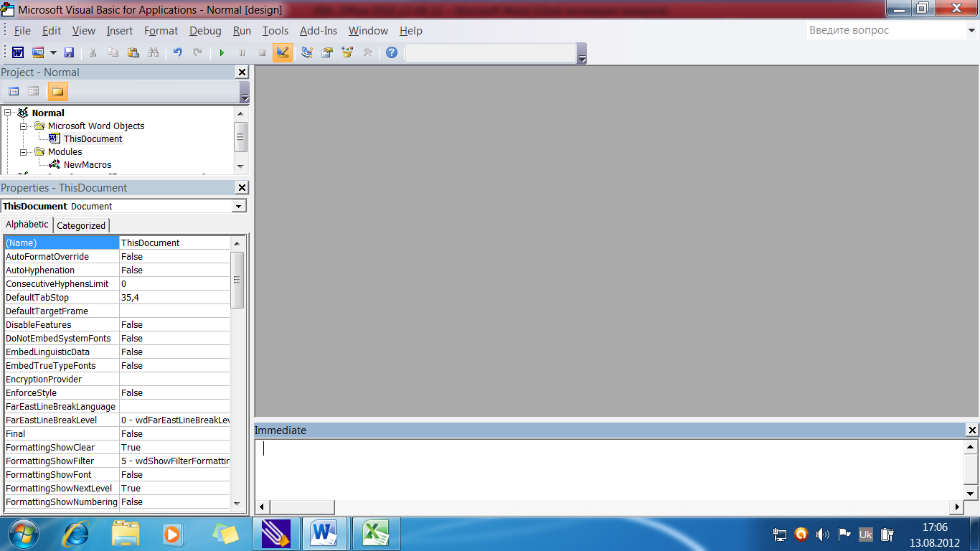
Task: Click the Break pause icon
Action: 242,52
